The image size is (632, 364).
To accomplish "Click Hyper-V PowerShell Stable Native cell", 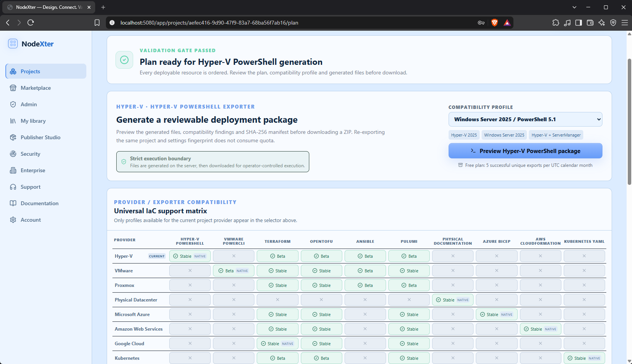I will [190, 256].
